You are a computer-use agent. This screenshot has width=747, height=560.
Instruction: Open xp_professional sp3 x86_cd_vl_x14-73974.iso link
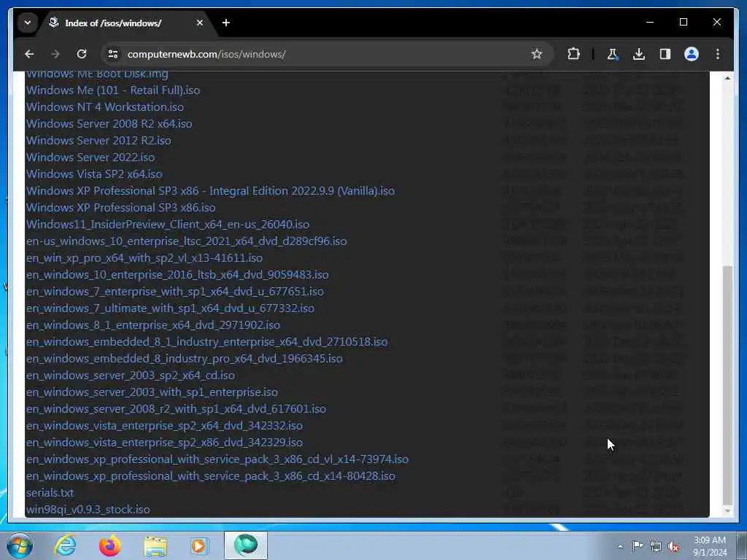[217, 459]
